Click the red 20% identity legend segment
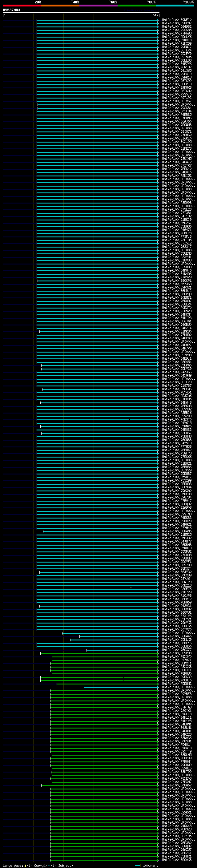This screenshot has height=868, width=197. pyautogui.click(x=22, y=6)
